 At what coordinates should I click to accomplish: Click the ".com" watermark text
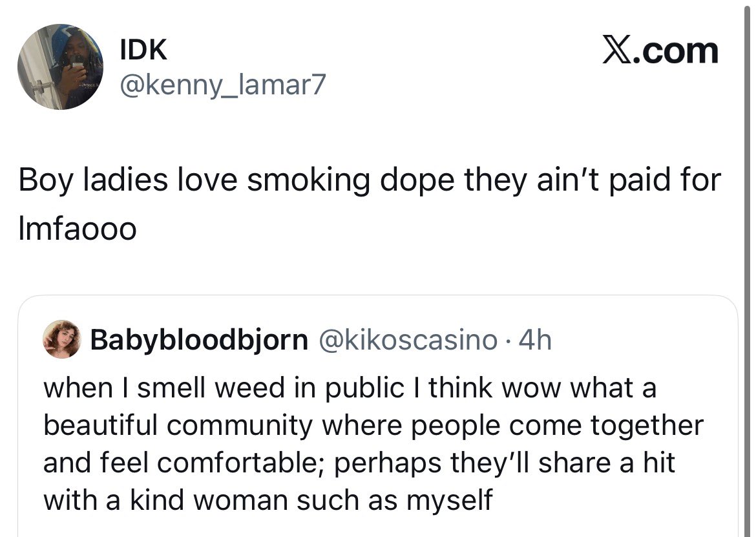click(675, 52)
